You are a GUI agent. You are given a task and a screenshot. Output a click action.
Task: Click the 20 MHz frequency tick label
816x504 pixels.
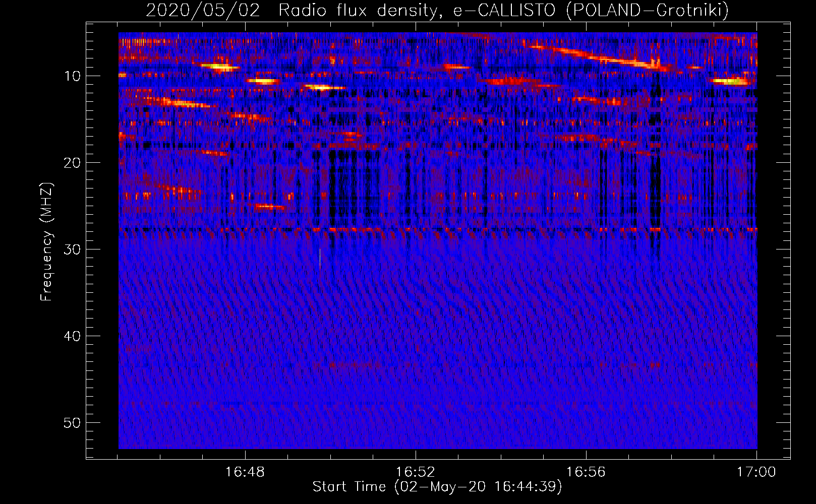[x=73, y=163]
